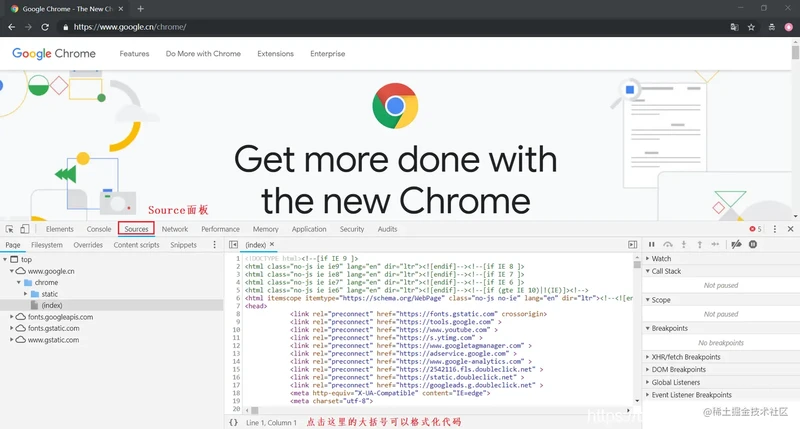The image size is (800, 429).
Task: Expand fonts.googleapis.com node
Action: click(12, 317)
